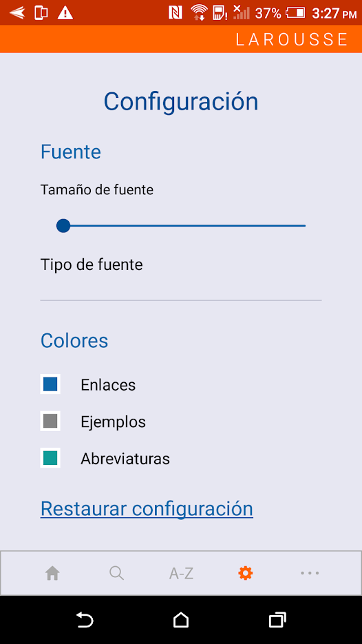The height and width of the screenshot is (644, 362).
Task: Select the orange settings gear icon
Action: click(246, 573)
